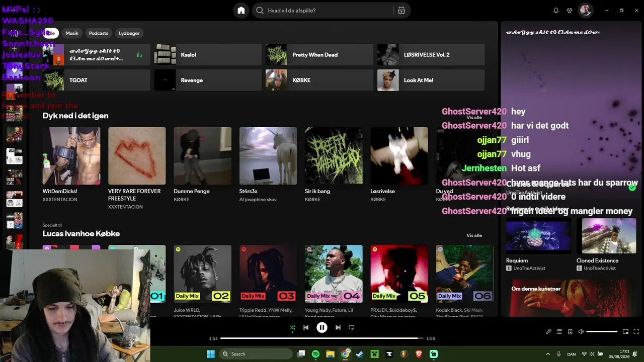644x362 pixels.
Task: Open the KØBKE artist link under Dumme Penge
Action: pyautogui.click(x=181, y=200)
